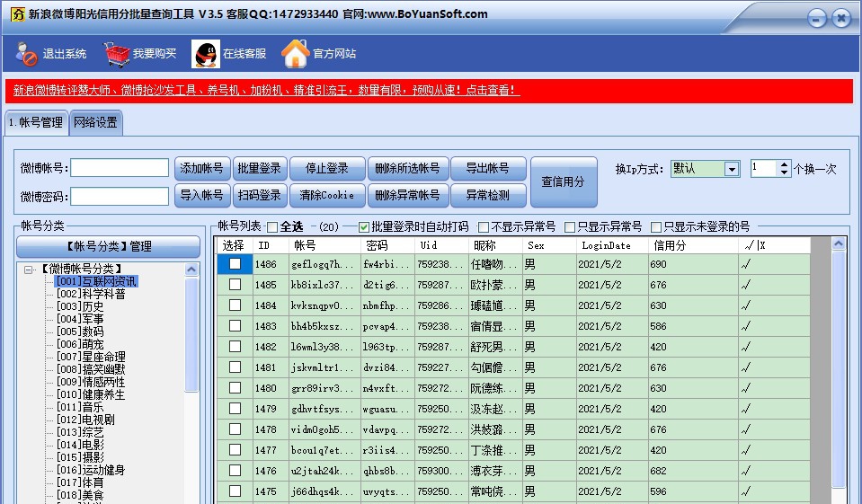Screen dimensions: 862x504
Task: Click account cell geflogq7h...
Action: (324, 264)
